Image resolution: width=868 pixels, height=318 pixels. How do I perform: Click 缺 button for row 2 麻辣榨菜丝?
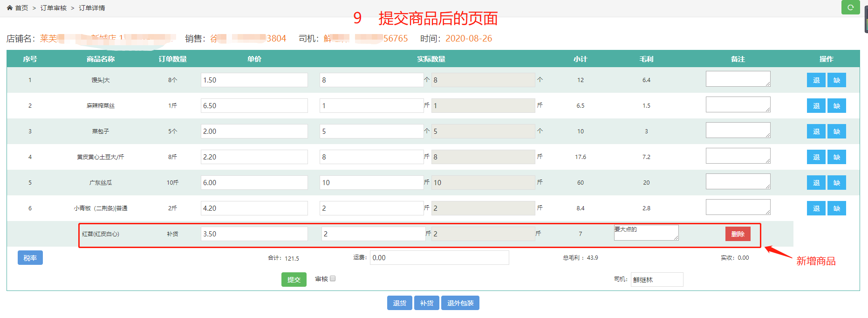point(836,106)
